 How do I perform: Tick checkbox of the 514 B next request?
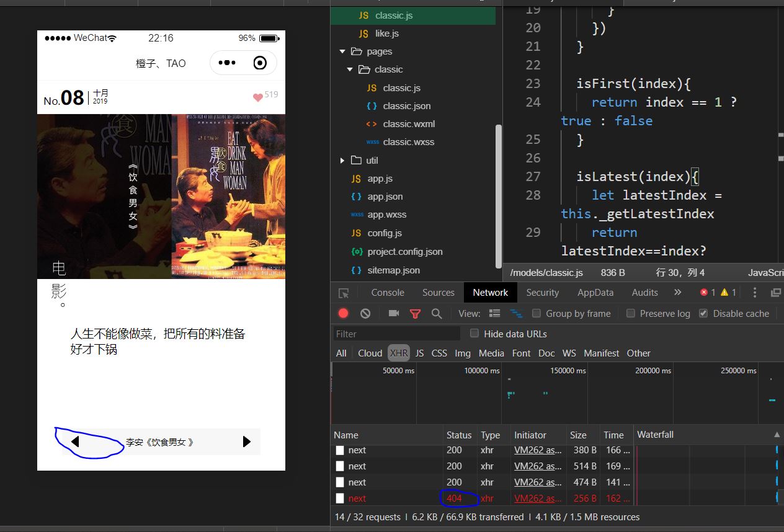pos(340,466)
